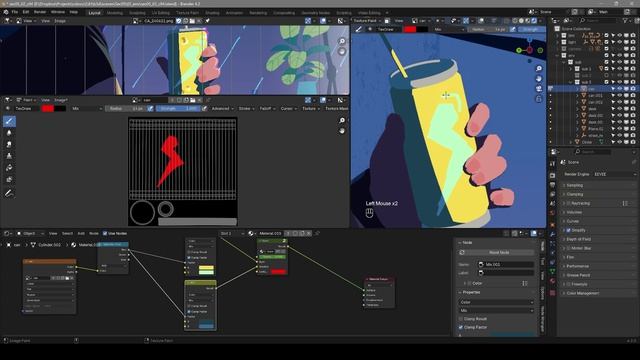Toggle Freestyle checkbox in render properties
Screen dimensions: 640x360
tap(569, 284)
